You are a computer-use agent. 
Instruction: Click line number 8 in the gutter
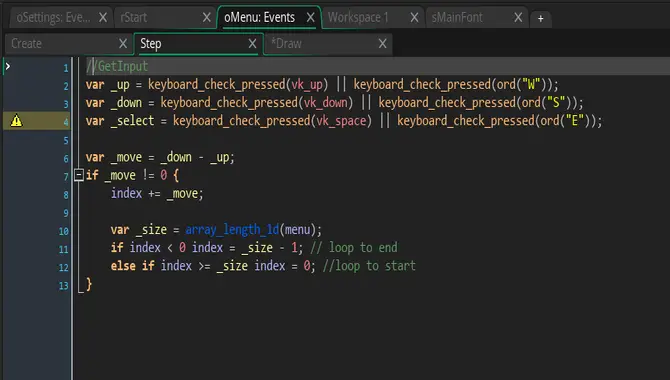coord(66,195)
